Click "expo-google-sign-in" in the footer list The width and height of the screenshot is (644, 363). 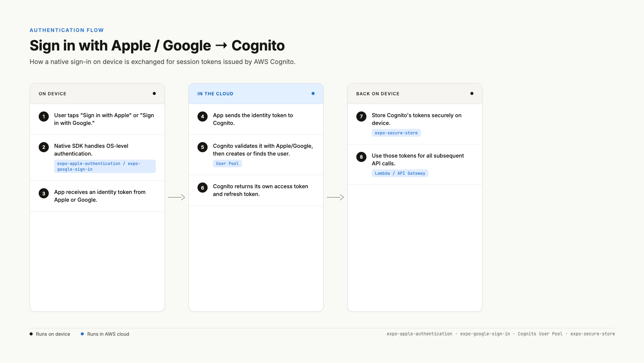485,334
